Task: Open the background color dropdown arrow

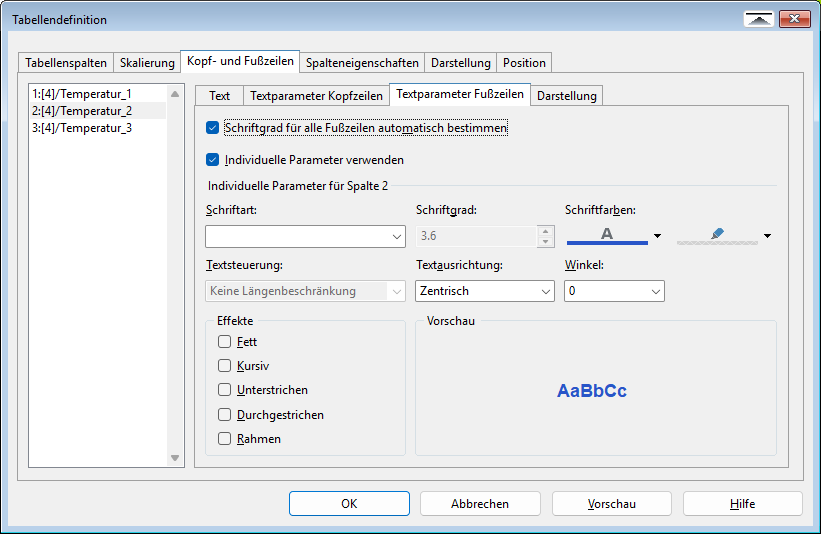Action: [x=767, y=236]
